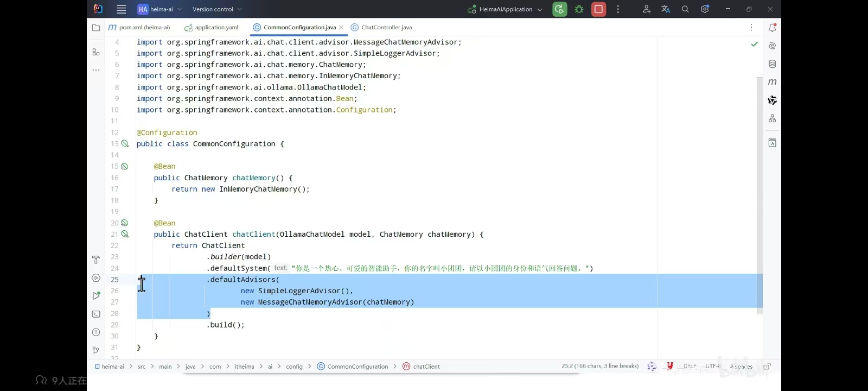
Task: Open HeimaAiApplication run configuration dropdown
Action: [505, 9]
